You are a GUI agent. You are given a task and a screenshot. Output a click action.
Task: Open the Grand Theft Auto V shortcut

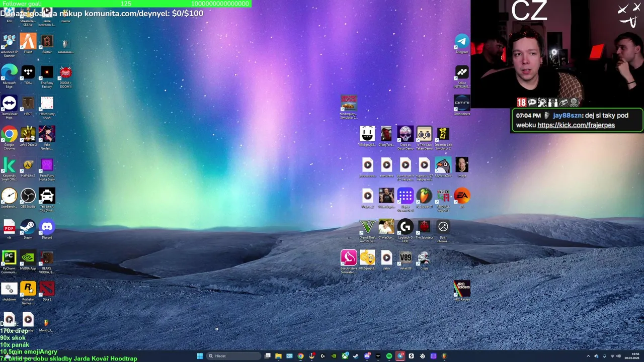point(367,231)
